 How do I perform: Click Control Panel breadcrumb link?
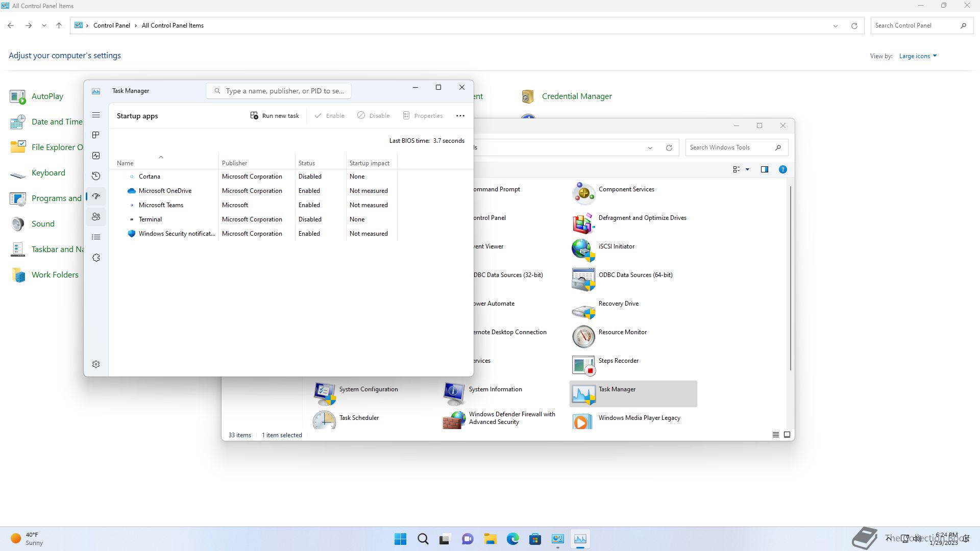click(x=112, y=26)
